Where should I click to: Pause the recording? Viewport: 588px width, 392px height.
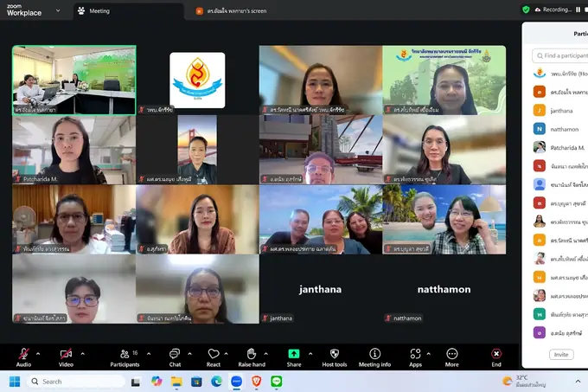[578, 10]
